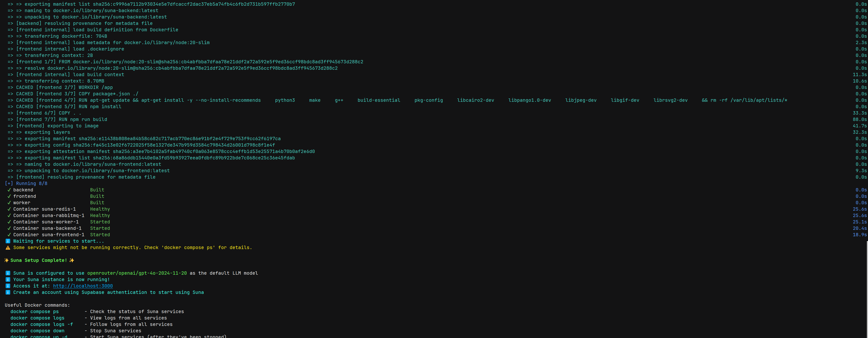Click sparkle icon before 'Suna Setup Complete!'

pyautogui.click(x=6, y=260)
